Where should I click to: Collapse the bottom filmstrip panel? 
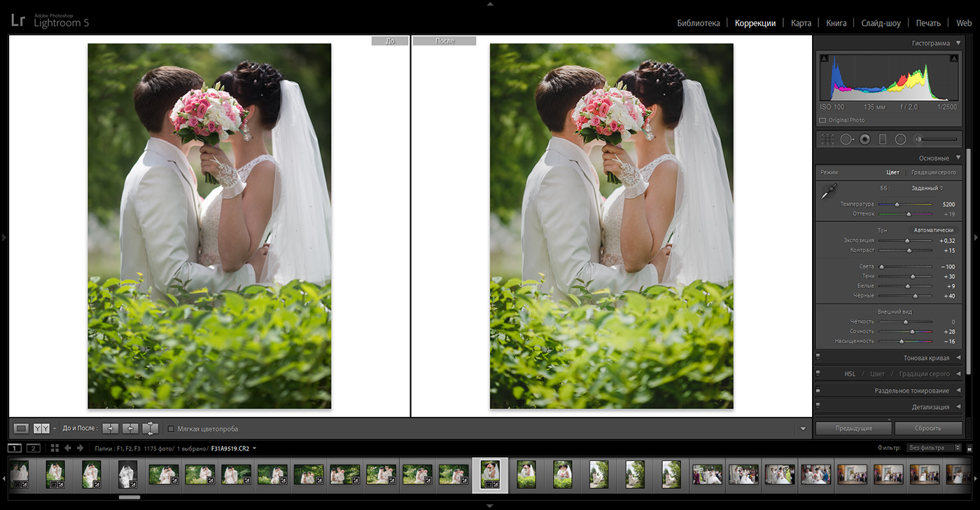[490, 506]
